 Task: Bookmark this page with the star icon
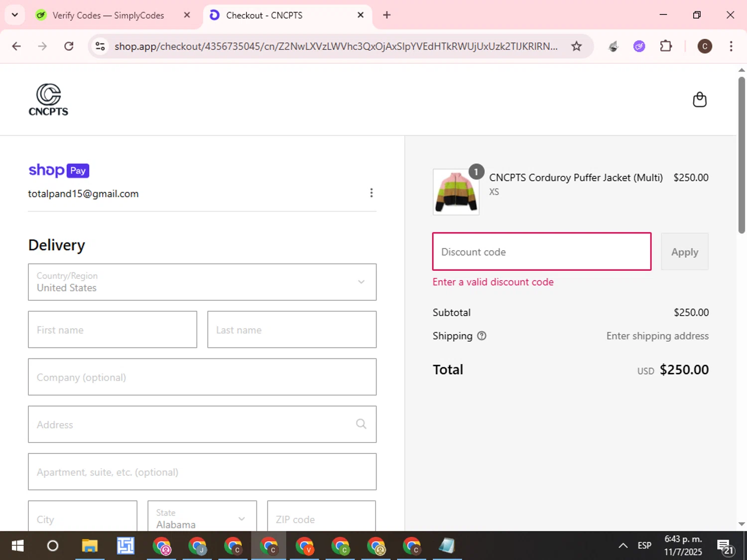click(576, 46)
